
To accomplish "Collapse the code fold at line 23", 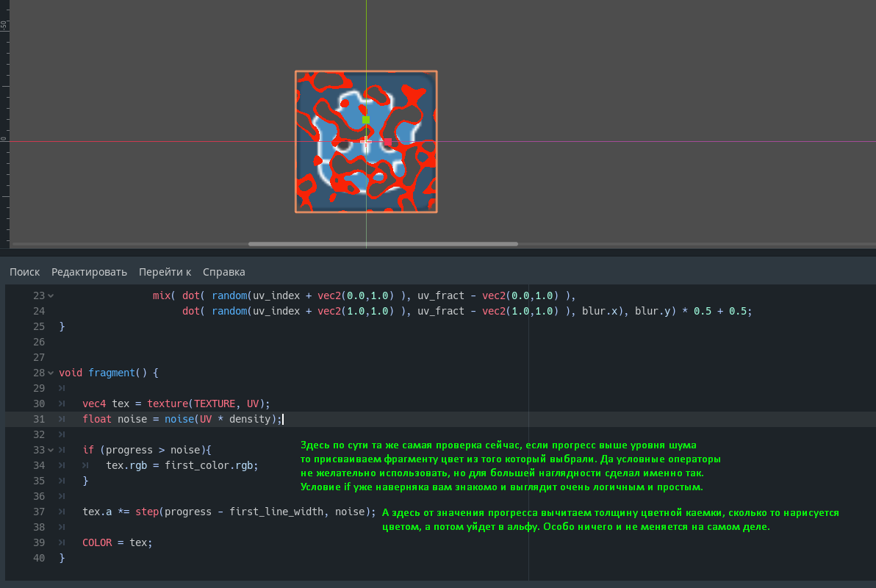I will click(x=51, y=295).
